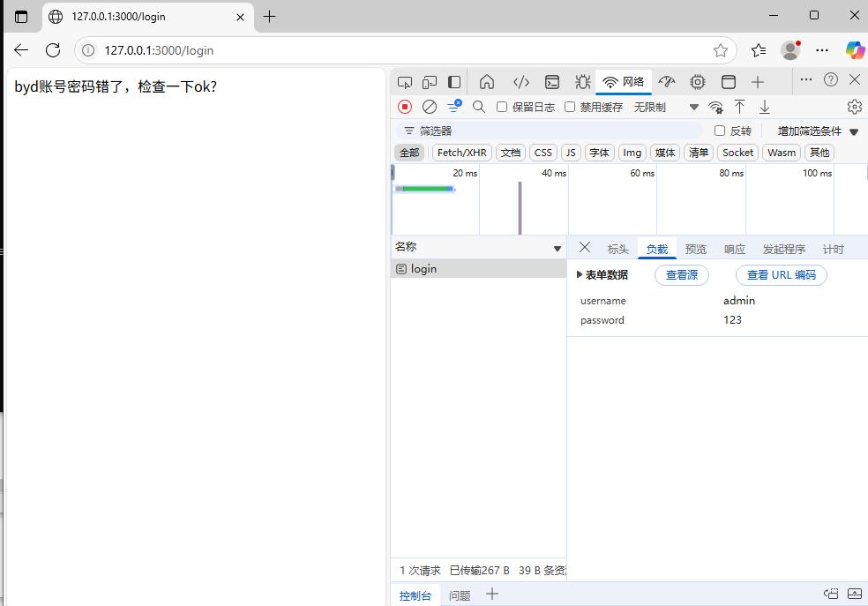Image resolution: width=868 pixels, height=606 pixels.
Task: Open the Application panel
Action: click(x=729, y=82)
